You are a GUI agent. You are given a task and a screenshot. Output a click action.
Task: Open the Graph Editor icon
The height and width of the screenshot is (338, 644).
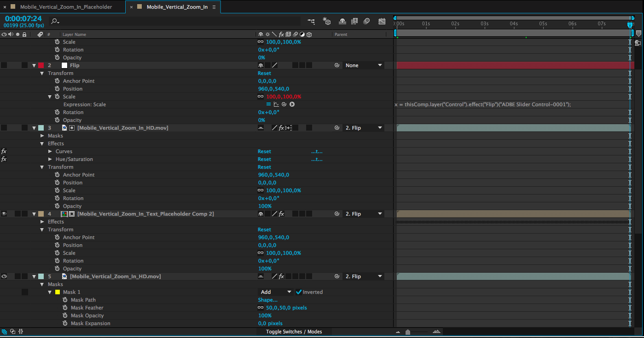382,21
